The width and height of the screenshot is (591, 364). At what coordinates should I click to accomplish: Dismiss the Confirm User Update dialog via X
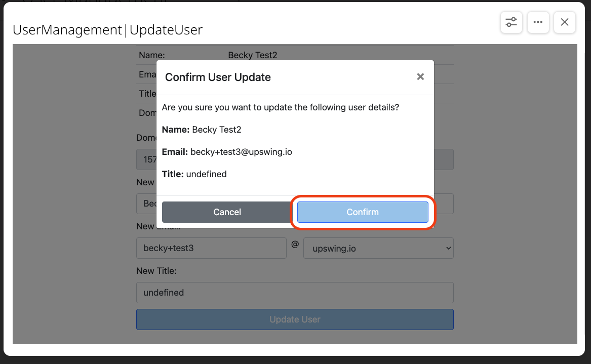(x=420, y=77)
